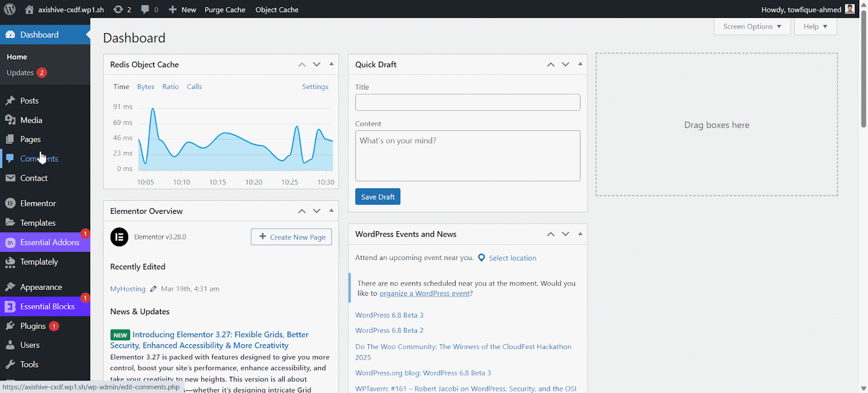Open Purge Cache in admin bar
Viewport: 868px width, 393px height.
(x=225, y=10)
